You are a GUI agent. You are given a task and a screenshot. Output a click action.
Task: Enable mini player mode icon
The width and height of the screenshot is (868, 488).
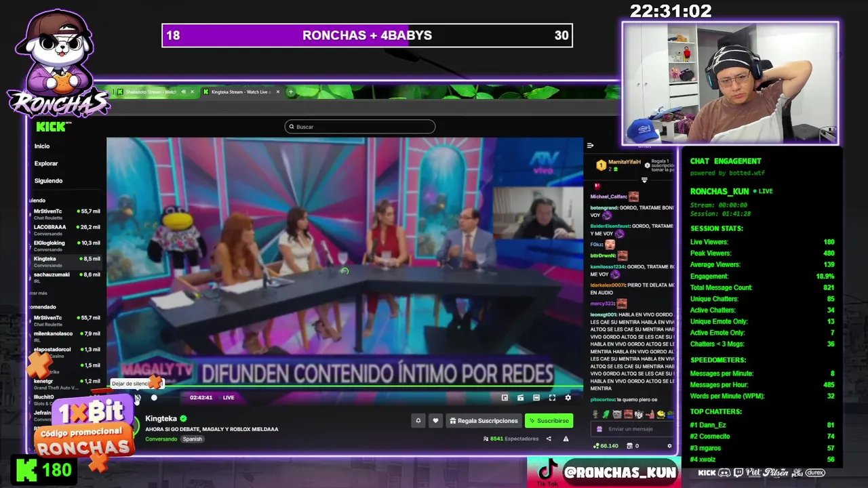click(505, 398)
